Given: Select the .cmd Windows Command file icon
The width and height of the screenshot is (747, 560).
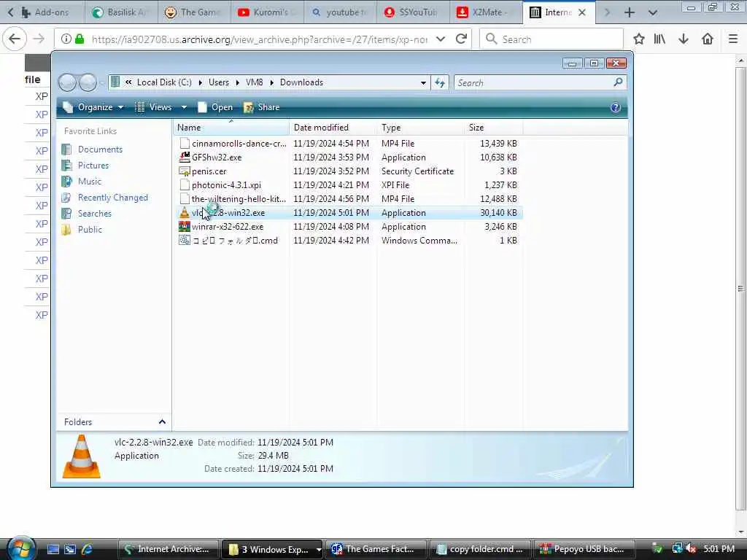Looking at the screenshot, I should point(185,241).
